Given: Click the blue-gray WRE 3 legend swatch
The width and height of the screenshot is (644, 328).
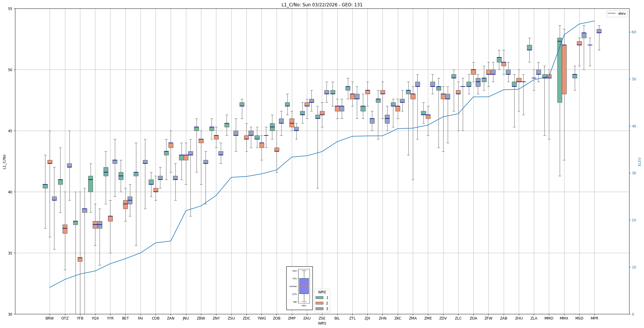Looking at the screenshot, I should [x=319, y=309].
